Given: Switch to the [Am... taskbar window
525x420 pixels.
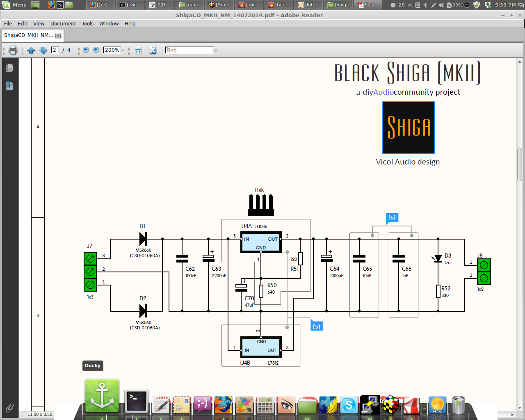Looking at the screenshot, I should (219, 5).
